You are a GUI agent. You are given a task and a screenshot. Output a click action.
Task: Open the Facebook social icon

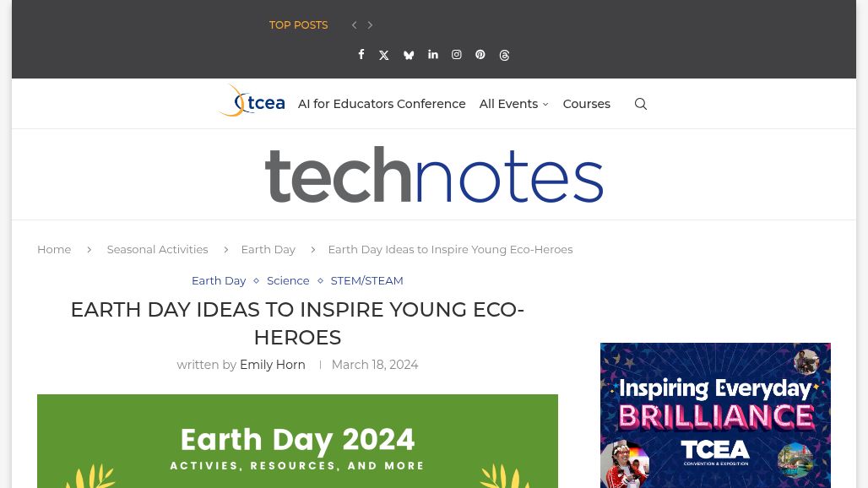361,55
